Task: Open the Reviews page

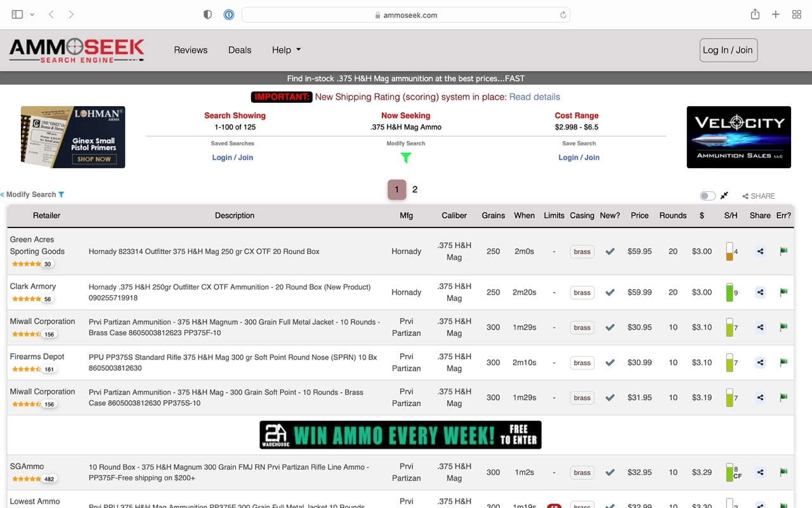Action: [191, 50]
